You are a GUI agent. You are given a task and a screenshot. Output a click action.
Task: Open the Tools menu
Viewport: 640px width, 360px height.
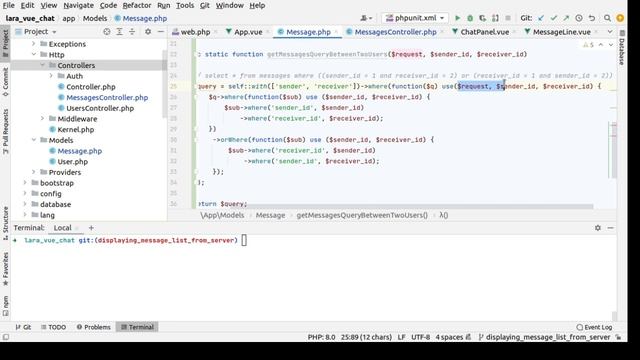185,5
